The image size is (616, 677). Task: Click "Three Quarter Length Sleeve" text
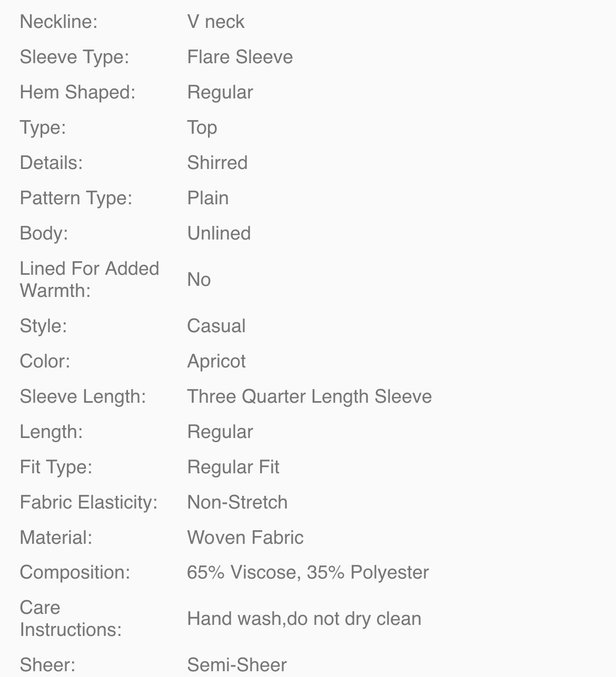pyautogui.click(x=309, y=396)
